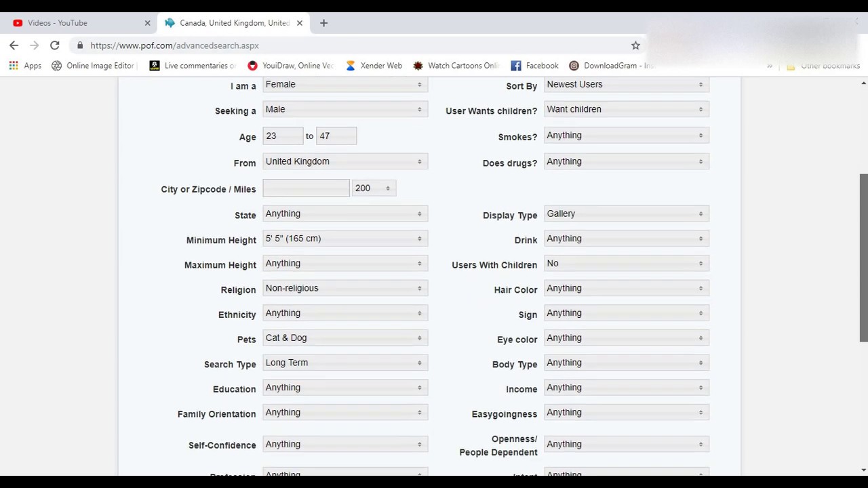
Task: Open the Religion dropdown
Action: coord(345,288)
